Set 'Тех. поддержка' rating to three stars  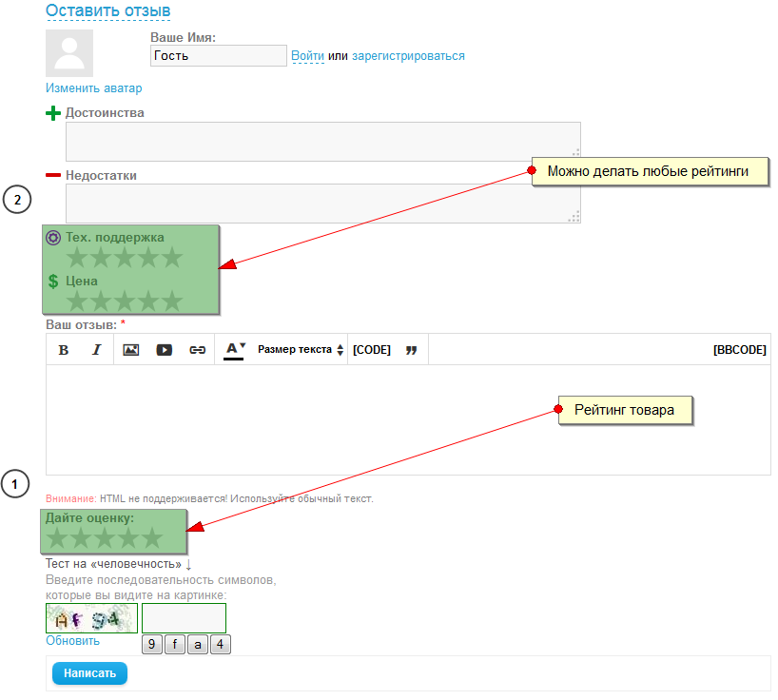(125, 258)
